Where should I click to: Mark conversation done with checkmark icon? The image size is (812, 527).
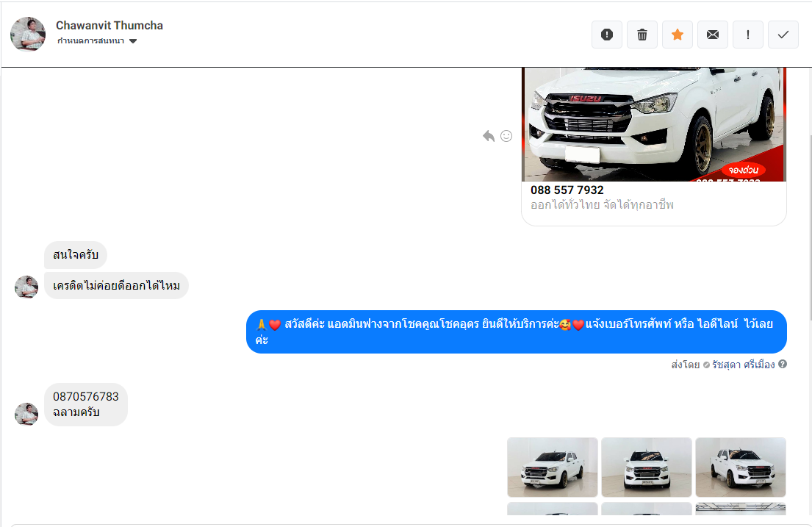coord(783,35)
